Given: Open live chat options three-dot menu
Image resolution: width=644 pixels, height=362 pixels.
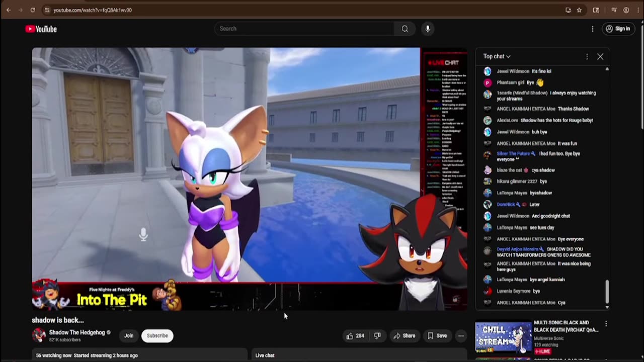Looking at the screenshot, I should 587,56.
